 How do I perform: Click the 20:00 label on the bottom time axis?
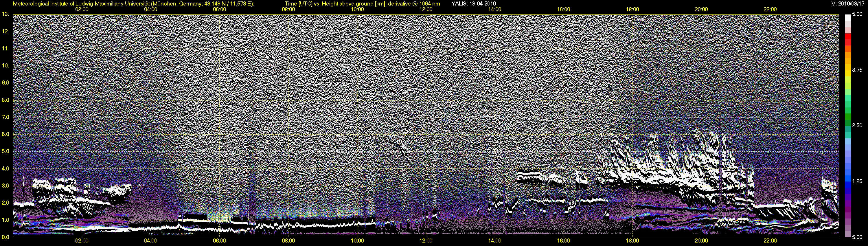701,241
